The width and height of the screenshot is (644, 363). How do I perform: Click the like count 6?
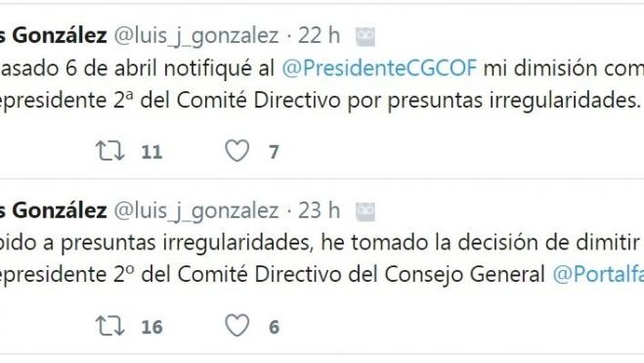pos(274,327)
